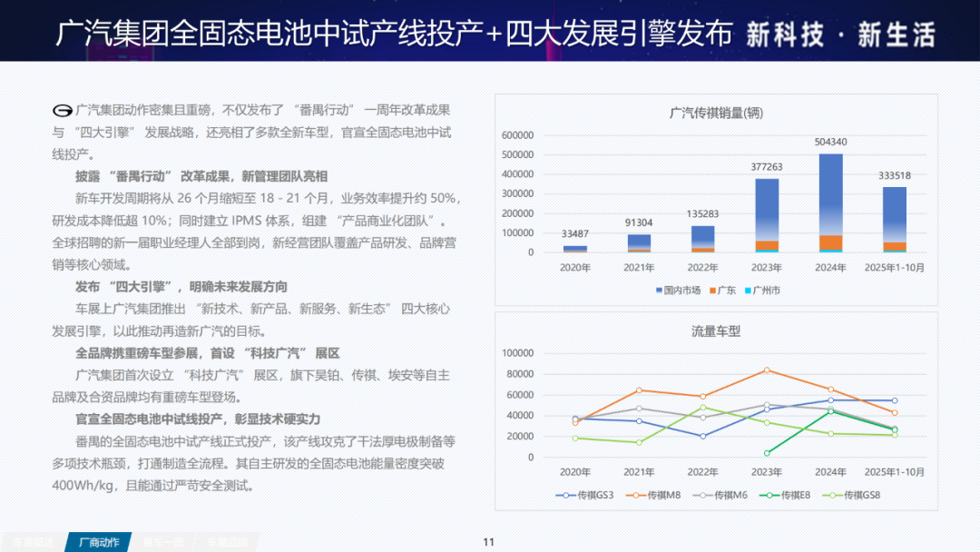The image size is (980, 552).
Task: Click the GAC logo icon before first paragraph
Action: tap(62, 111)
